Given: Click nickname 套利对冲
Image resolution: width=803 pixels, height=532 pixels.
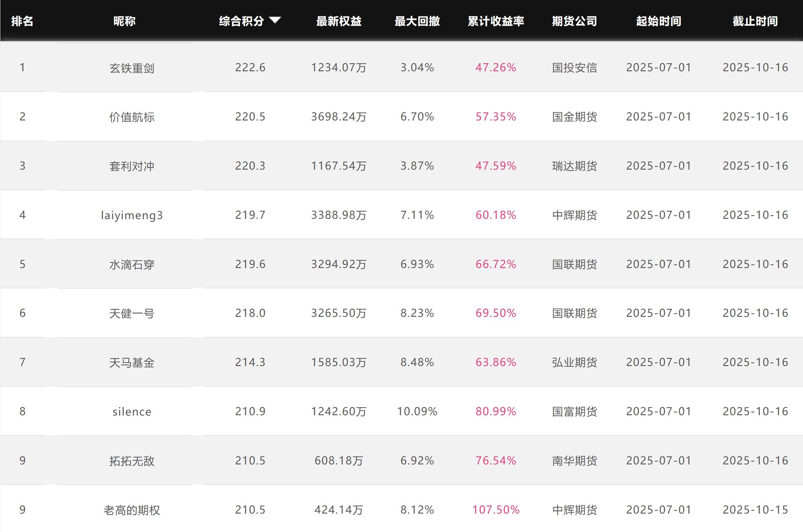Looking at the screenshot, I should (132, 166).
